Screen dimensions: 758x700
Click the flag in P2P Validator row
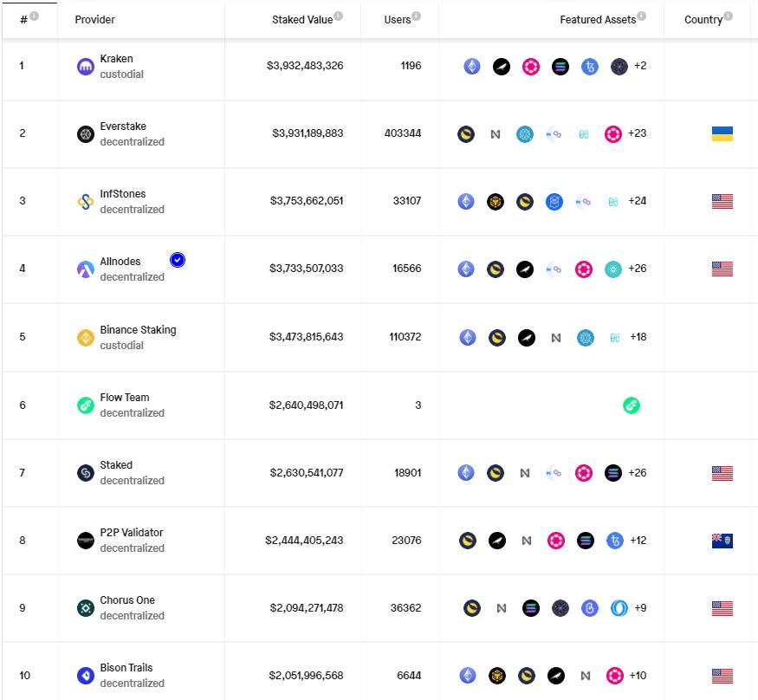pyautogui.click(x=722, y=541)
